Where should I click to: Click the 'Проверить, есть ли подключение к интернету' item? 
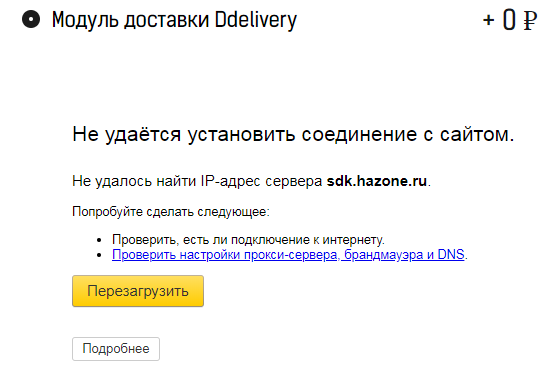tap(248, 240)
